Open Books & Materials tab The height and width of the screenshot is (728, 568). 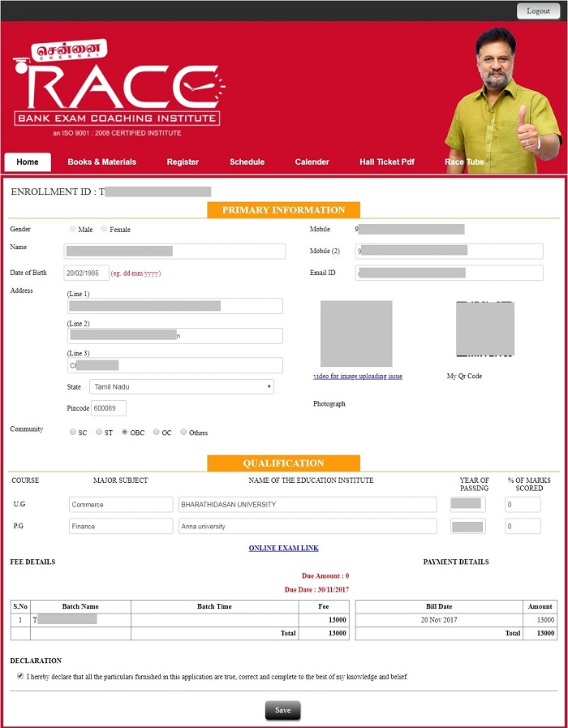click(101, 162)
